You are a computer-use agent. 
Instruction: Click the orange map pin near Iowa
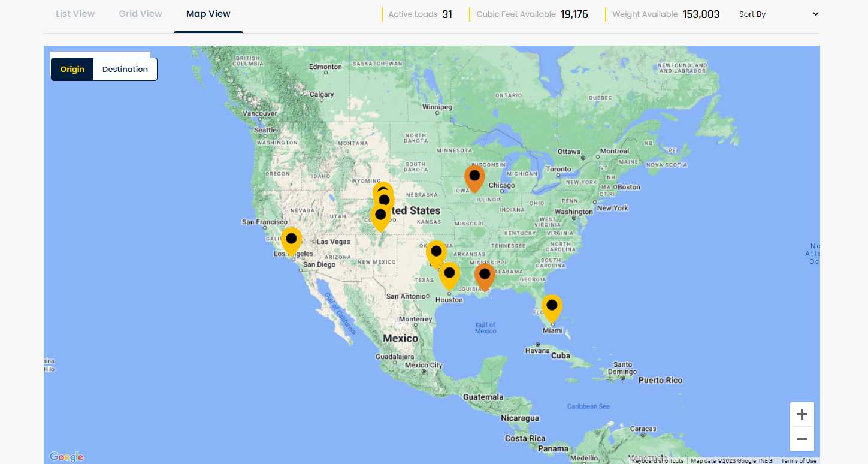474,179
